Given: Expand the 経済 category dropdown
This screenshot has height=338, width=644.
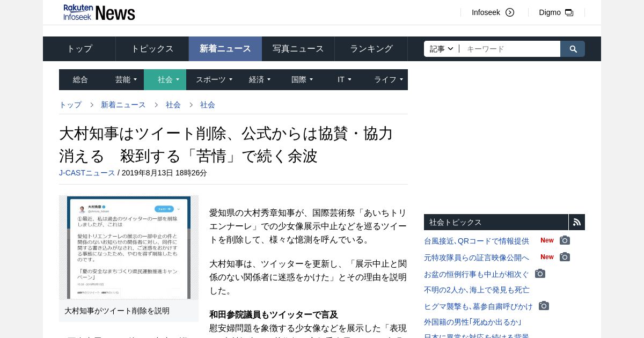Looking at the screenshot, I should point(260,79).
